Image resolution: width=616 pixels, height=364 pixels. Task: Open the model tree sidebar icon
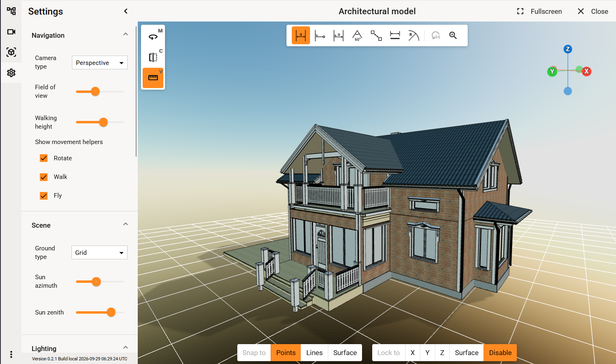click(x=11, y=11)
